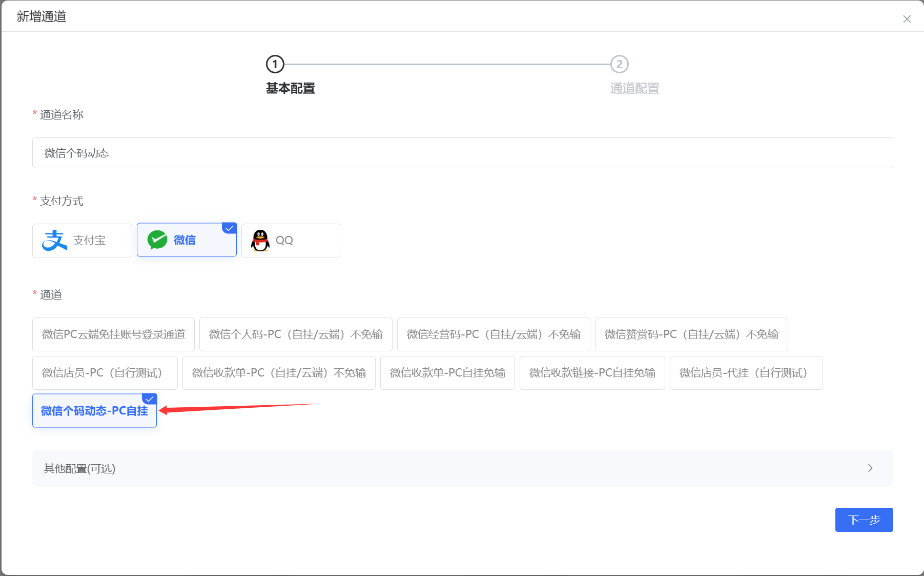Click the 基本配置 step label
Image resolution: width=924 pixels, height=576 pixels.
[x=290, y=88]
